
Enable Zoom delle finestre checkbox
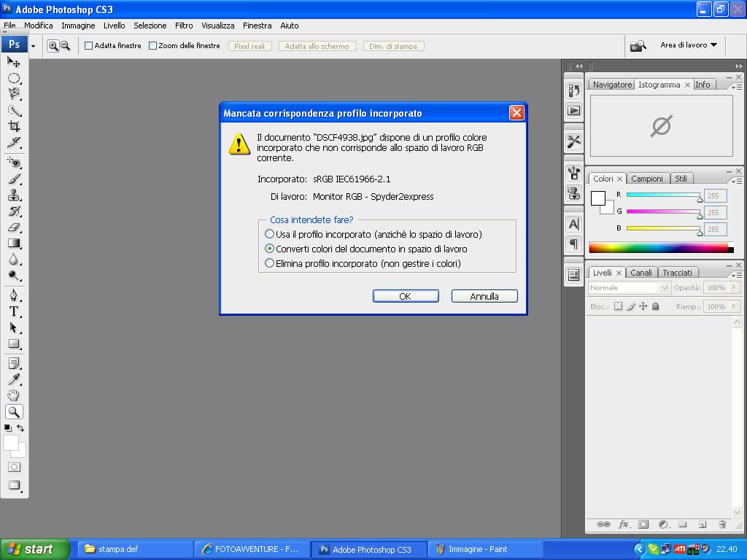point(152,46)
